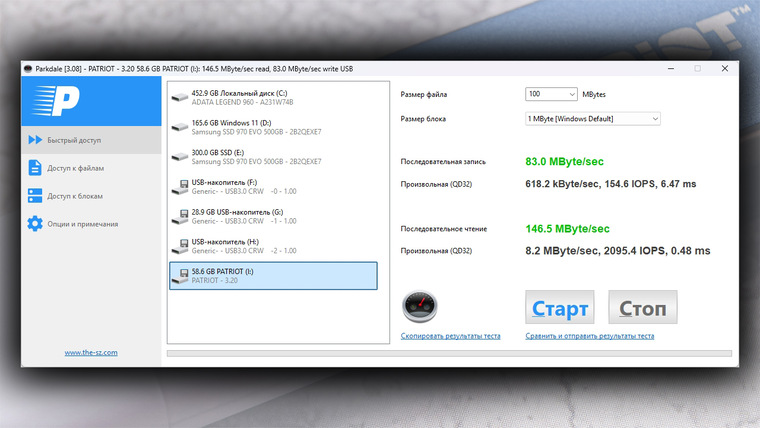
Task: Select USB-накопитель (H:) entry
Action: pos(273,246)
